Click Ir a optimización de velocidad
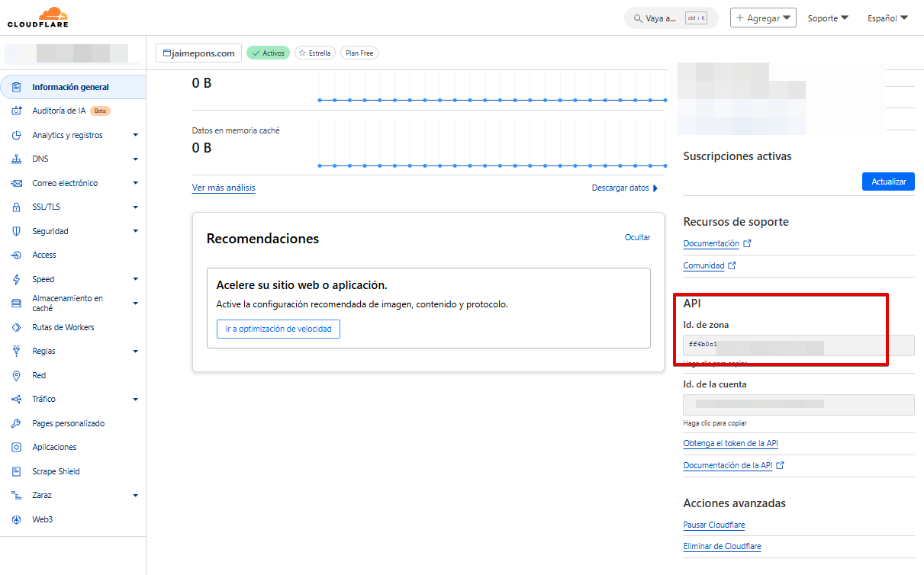This screenshot has width=924, height=575. (278, 329)
